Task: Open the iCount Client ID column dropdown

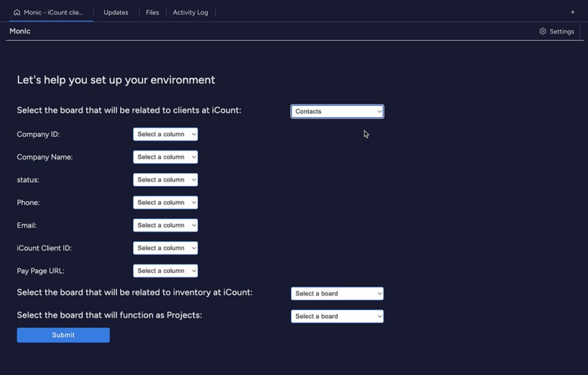Action: (165, 248)
